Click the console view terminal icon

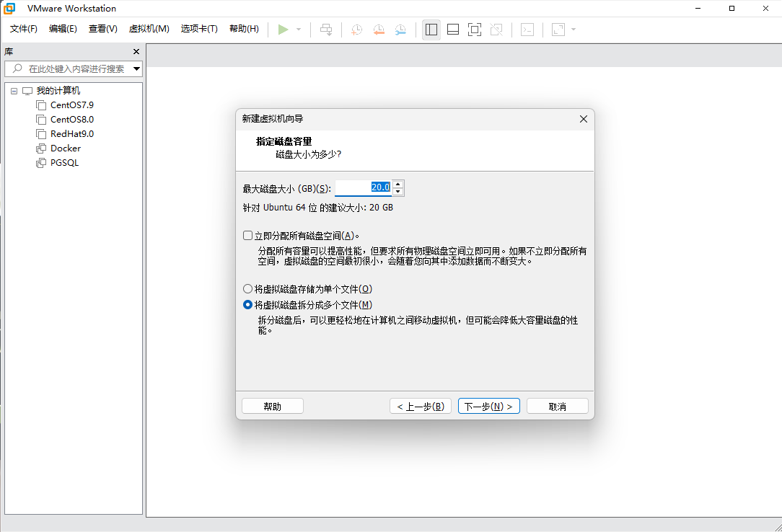527,30
